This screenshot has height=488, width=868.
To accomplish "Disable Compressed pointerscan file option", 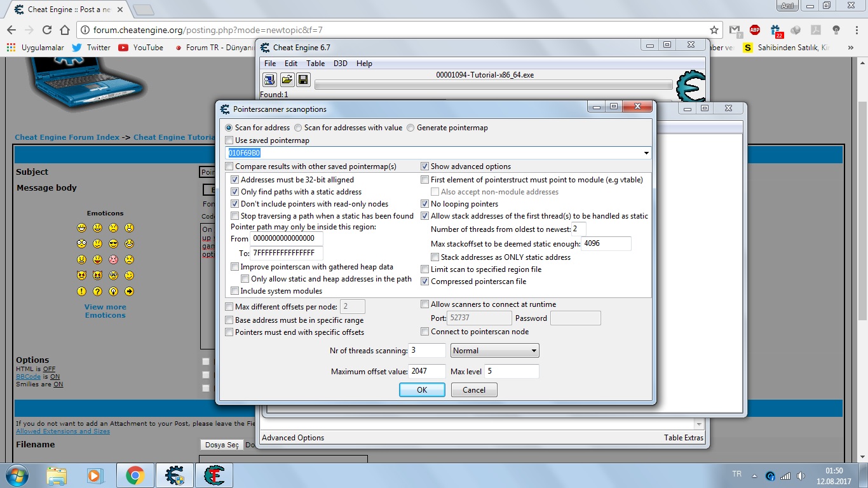I will tap(424, 281).
